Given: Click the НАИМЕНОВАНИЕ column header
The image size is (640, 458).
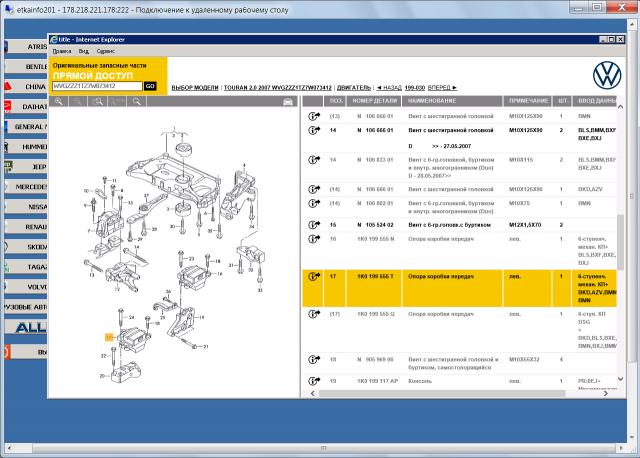Looking at the screenshot, I should [452, 101].
